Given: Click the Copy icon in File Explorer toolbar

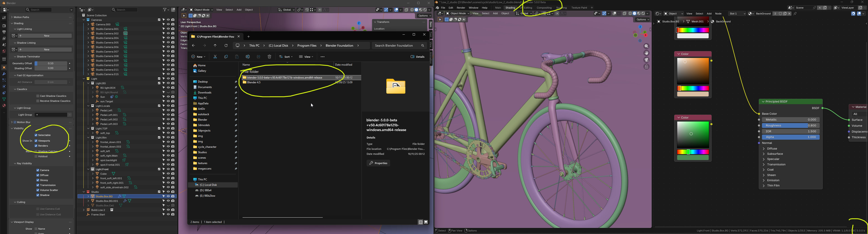Looking at the screenshot, I should tap(226, 57).
